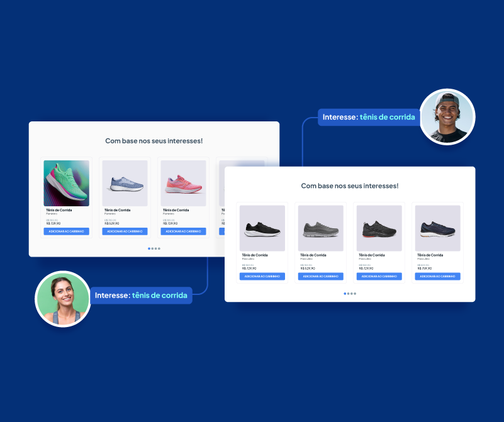This screenshot has width=504, height=422.
Task: Click Adicionar ao Carrinho under the gray shoe
Action: [x=320, y=277]
